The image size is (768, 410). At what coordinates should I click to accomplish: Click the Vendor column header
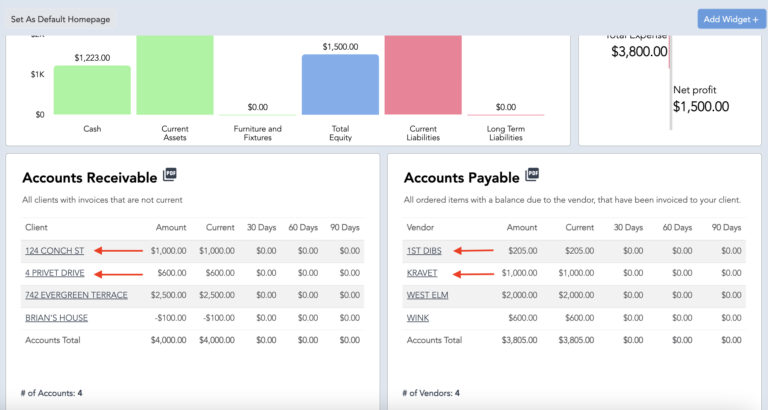pos(420,228)
